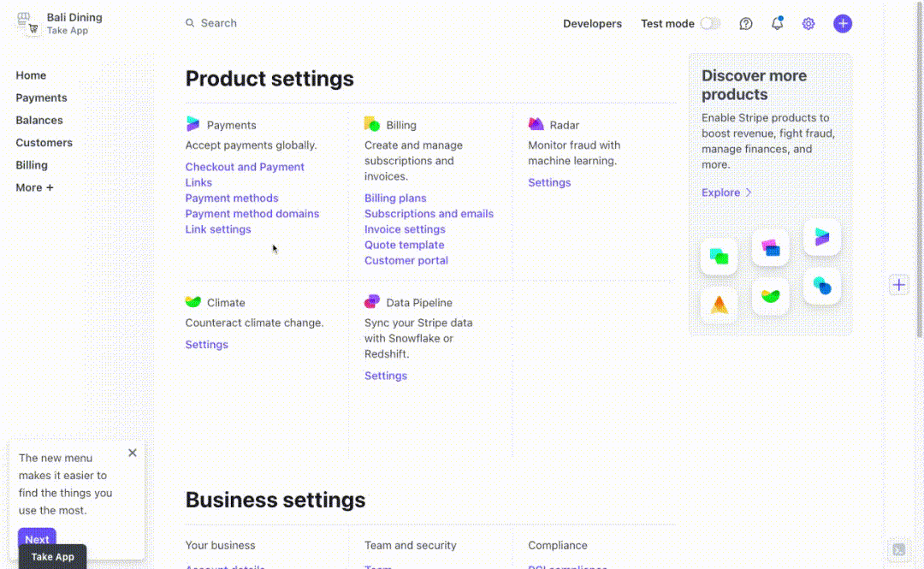Open Data Pipeline Settings link
The width and height of the screenshot is (924, 569).
[385, 376]
